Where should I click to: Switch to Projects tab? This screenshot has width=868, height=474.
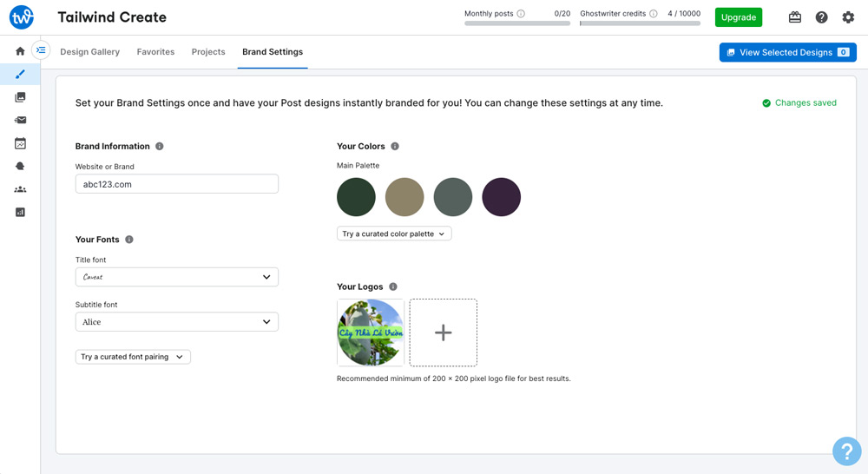point(208,51)
